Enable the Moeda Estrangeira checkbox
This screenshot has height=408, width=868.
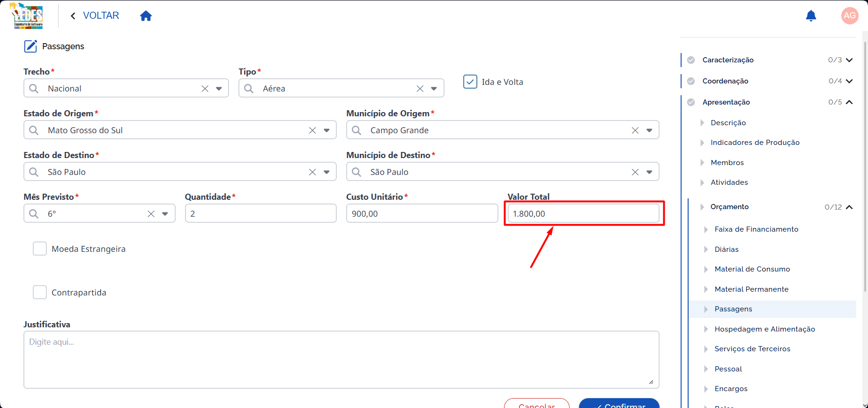point(40,249)
